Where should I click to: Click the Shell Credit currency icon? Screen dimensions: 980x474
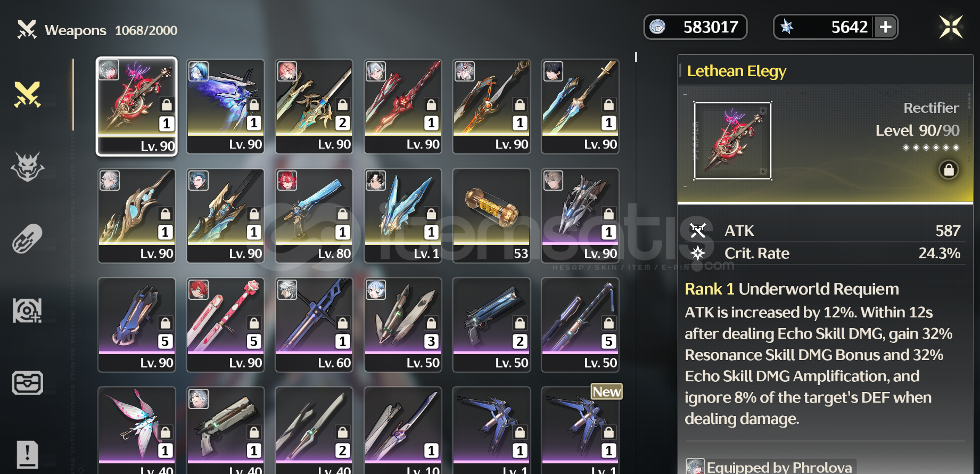tap(658, 27)
